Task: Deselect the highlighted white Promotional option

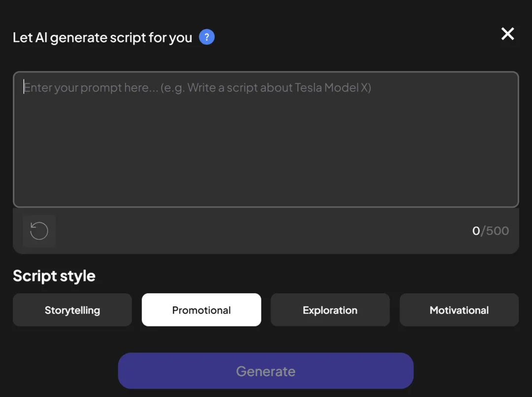Action: click(x=201, y=310)
